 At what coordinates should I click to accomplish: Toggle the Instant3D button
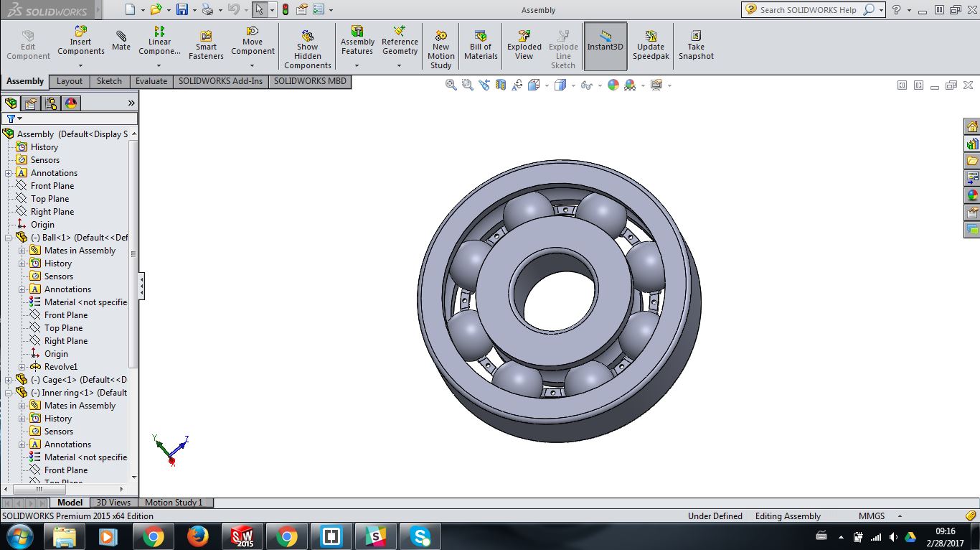606,41
